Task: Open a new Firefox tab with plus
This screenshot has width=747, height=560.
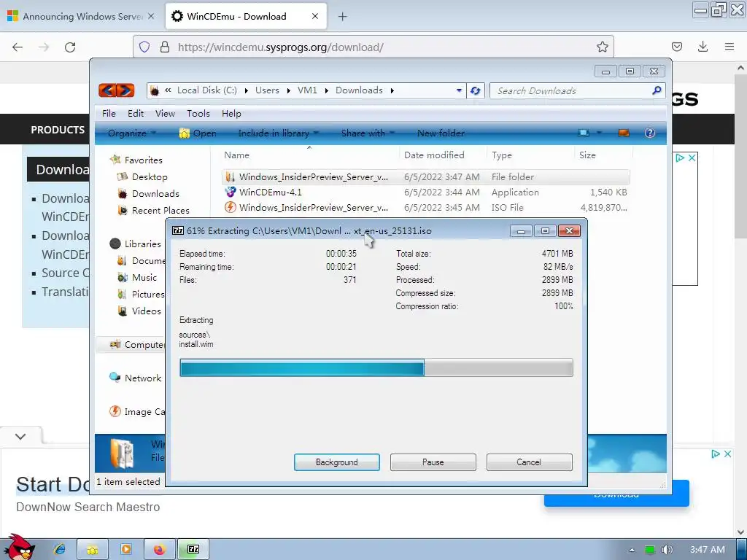Action: click(x=342, y=16)
